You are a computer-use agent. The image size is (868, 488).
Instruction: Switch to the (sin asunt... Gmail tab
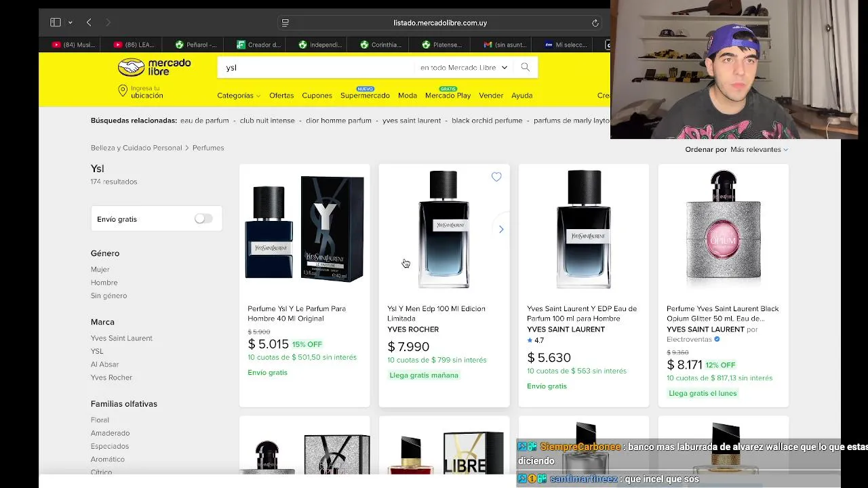click(505, 45)
